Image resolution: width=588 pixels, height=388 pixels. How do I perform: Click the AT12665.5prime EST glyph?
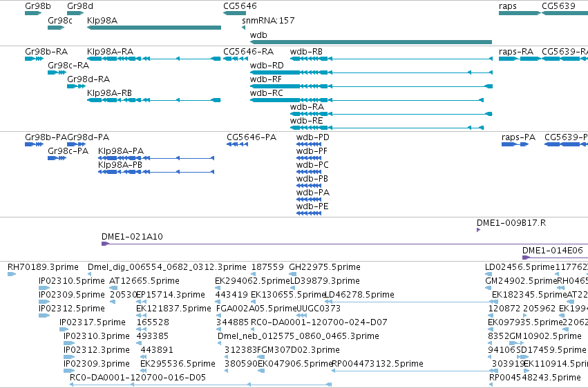pos(113,288)
